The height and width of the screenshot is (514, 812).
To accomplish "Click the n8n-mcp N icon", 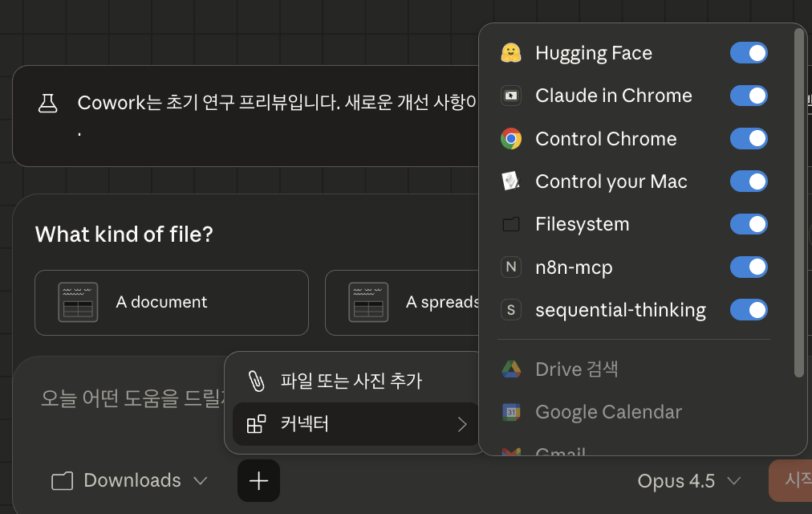I will pyautogui.click(x=510, y=267).
